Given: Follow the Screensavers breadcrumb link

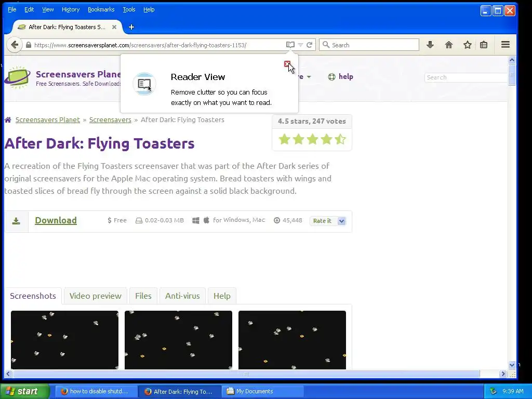Looking at the screenshot, I should click(x=110, y=120).
